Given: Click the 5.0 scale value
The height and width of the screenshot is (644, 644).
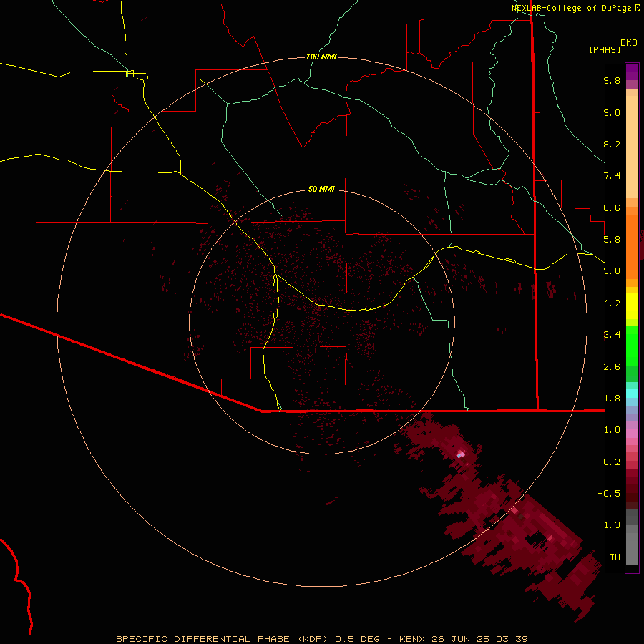Looking at the screenshot, I should [x=612, y=271].
